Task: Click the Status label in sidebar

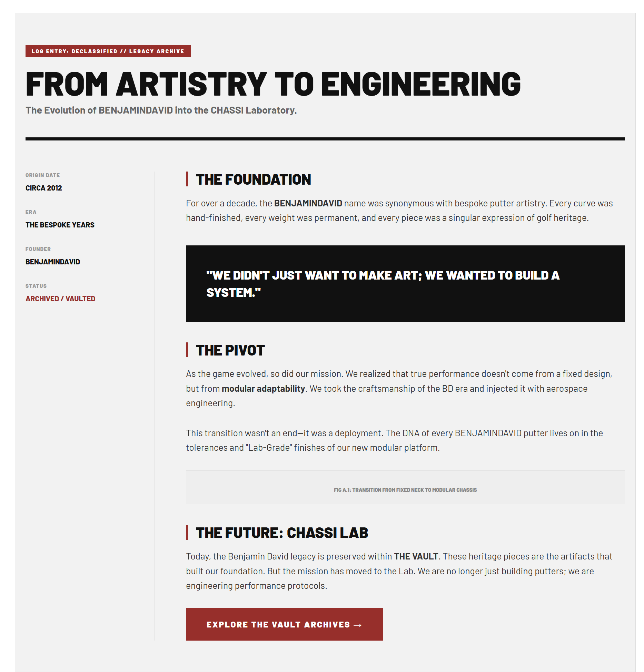Action: pos(36,286)
